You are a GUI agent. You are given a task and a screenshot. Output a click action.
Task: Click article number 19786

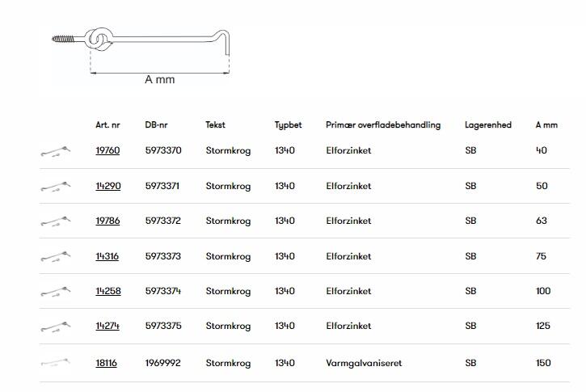108,221
